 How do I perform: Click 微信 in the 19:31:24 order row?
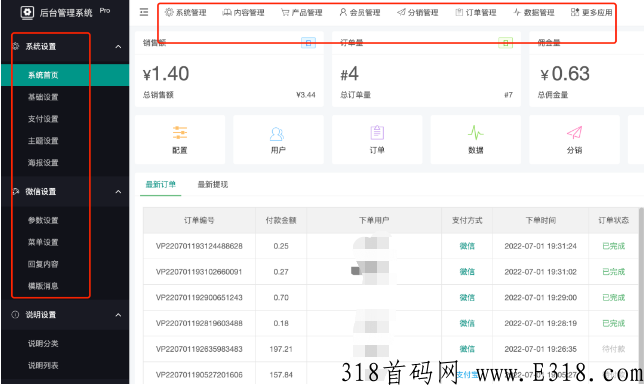[467, 246]
